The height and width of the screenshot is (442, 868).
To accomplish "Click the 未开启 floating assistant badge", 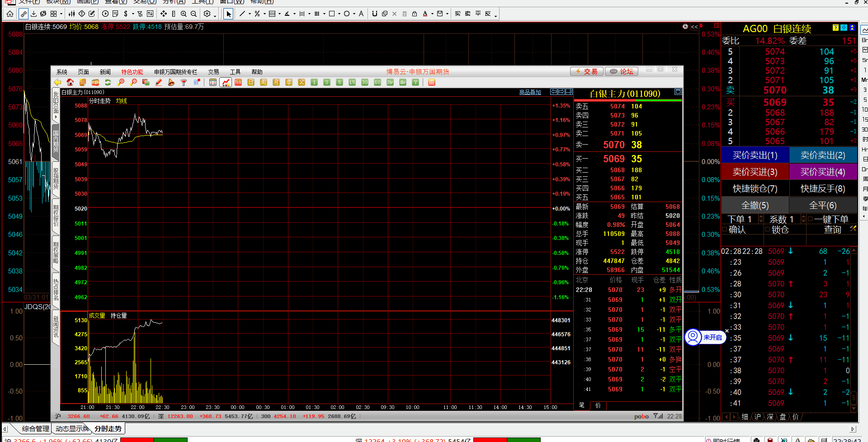I will click(705, 337).
